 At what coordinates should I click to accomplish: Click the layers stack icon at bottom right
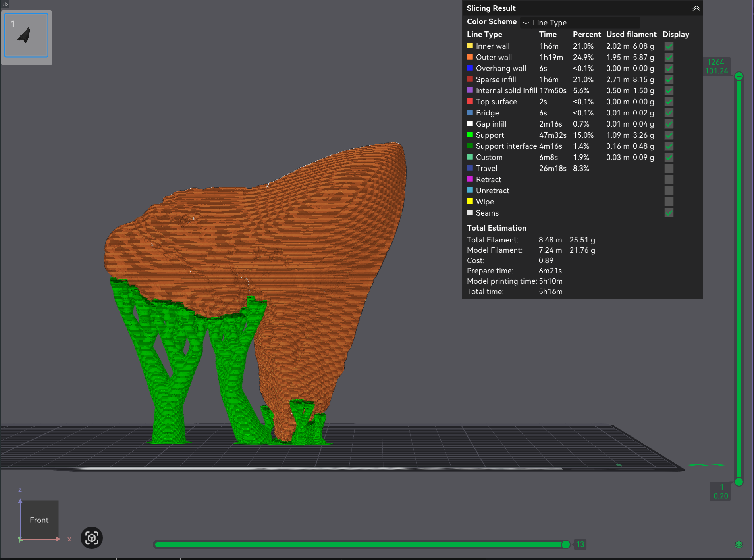coord(739,545)
